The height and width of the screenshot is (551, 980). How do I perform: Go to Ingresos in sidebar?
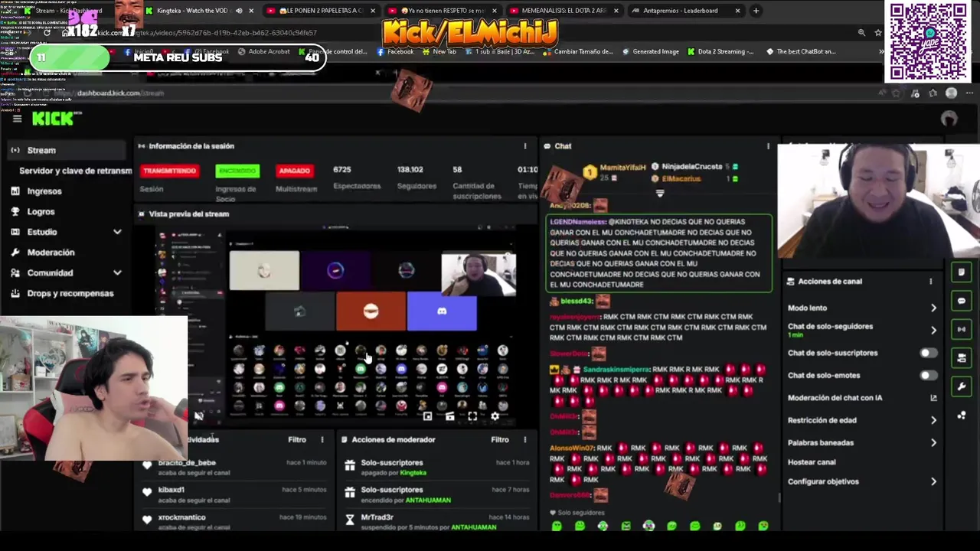(x=44, y=191)
